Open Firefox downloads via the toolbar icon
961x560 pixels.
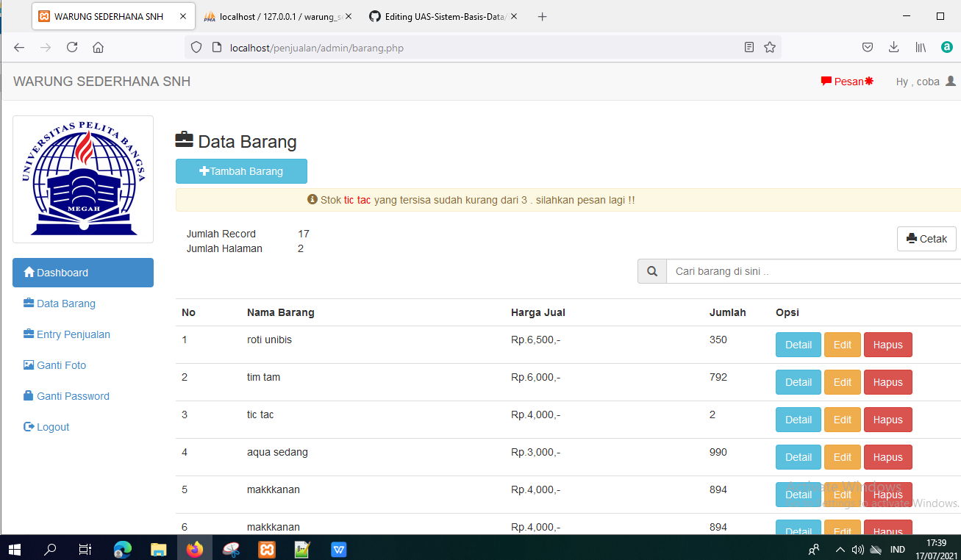click(x=893, y=46)
